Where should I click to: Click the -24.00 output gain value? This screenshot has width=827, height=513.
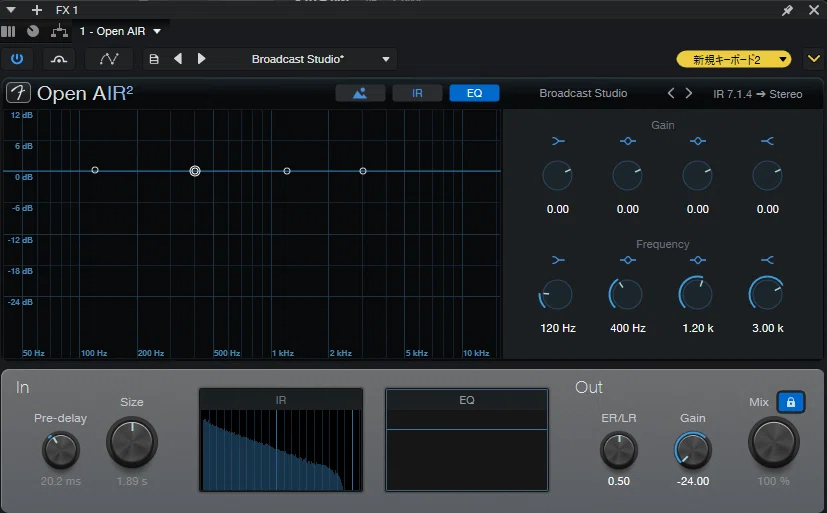coord(693,481)
